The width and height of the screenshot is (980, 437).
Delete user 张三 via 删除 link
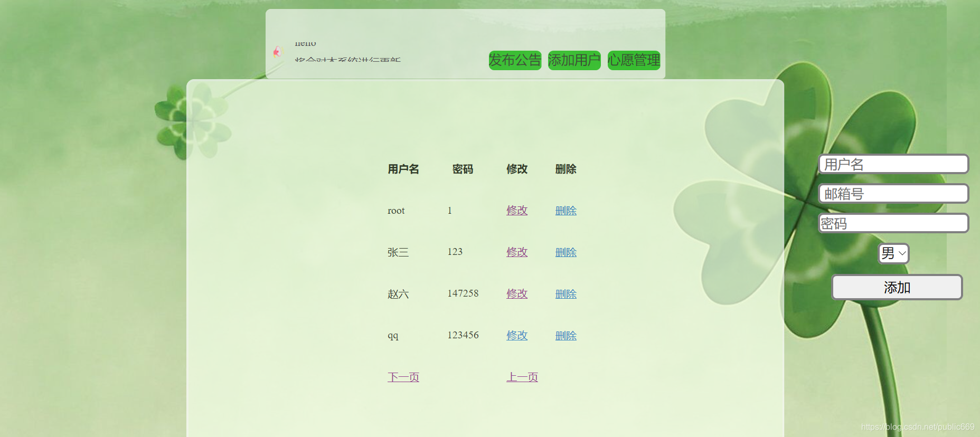pyautogui.click(x=566, y=252)
